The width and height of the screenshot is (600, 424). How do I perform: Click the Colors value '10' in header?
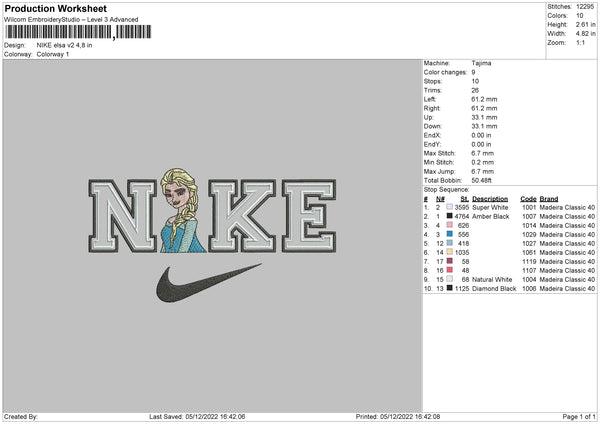click(x=580, y=16)
